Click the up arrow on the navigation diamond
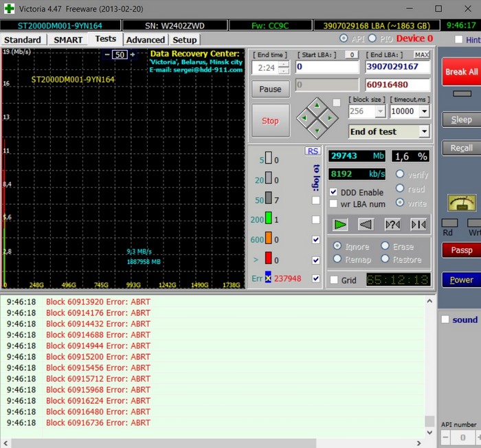The image size is (481, 448). (x=316, y=107)
